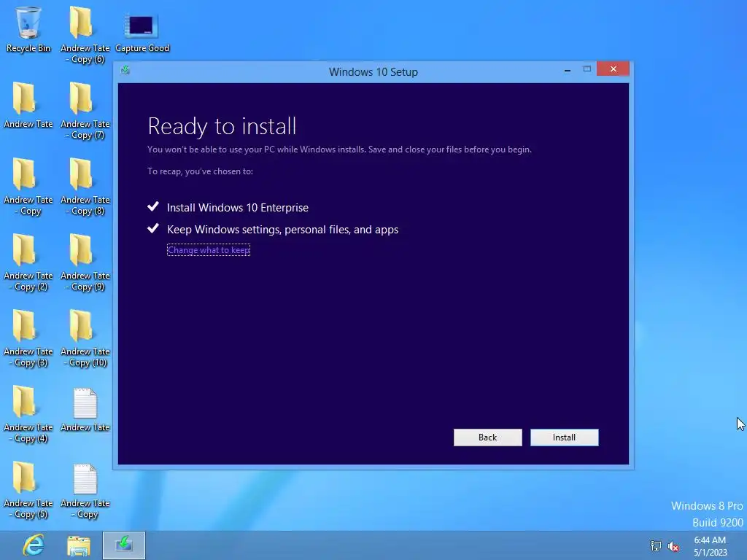The image size is (747, 560).
Task: Select the Andrew Tate - Copy (4) folder
Action: [28, 414]
